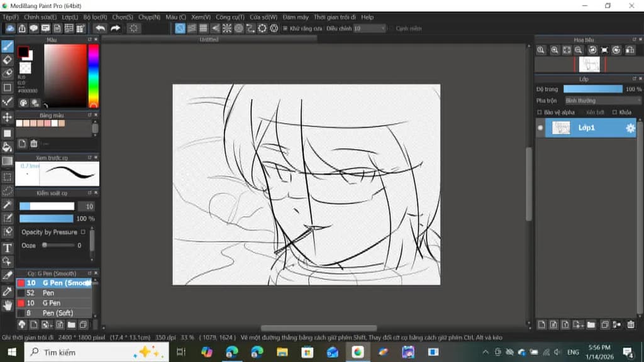The image size is (644, 362).
Task: Turn on the circle snap guide
Action: pos(238,28)
